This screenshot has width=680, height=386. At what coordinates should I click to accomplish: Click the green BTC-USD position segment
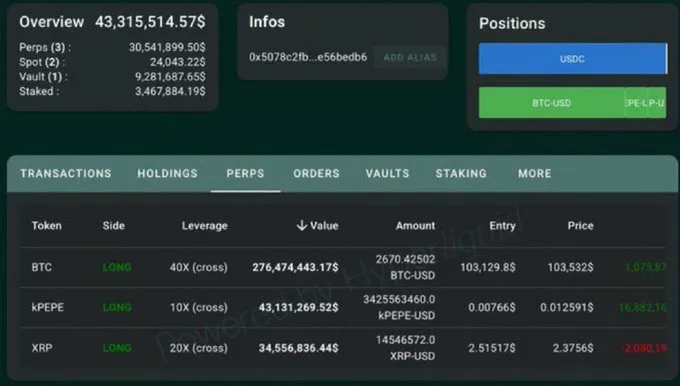[x=552, y=103]
